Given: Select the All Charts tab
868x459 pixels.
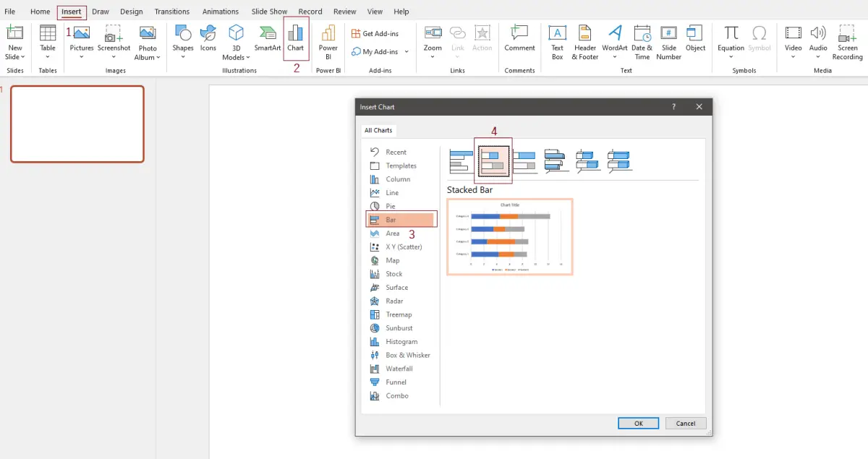Looking at the screenshot, I should (x=378, y=130).
